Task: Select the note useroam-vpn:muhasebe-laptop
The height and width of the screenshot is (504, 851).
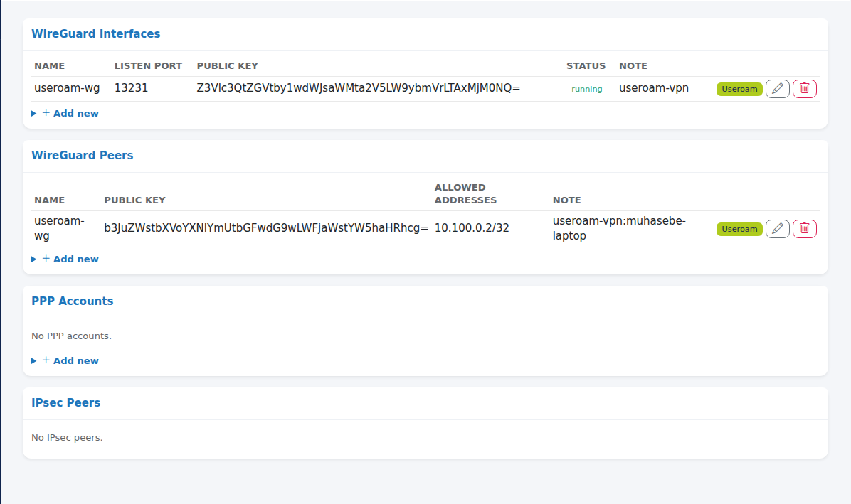Action: coord(619,228)
